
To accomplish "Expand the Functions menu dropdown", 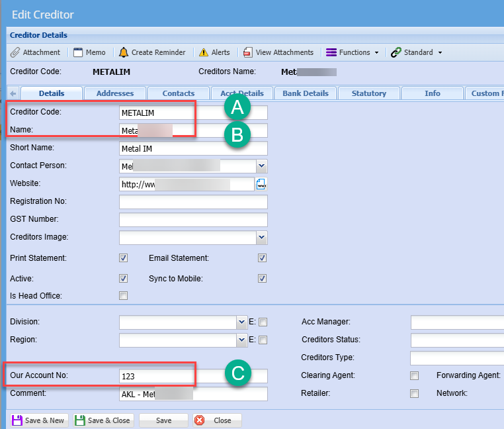I will click(x=353, y=52).
